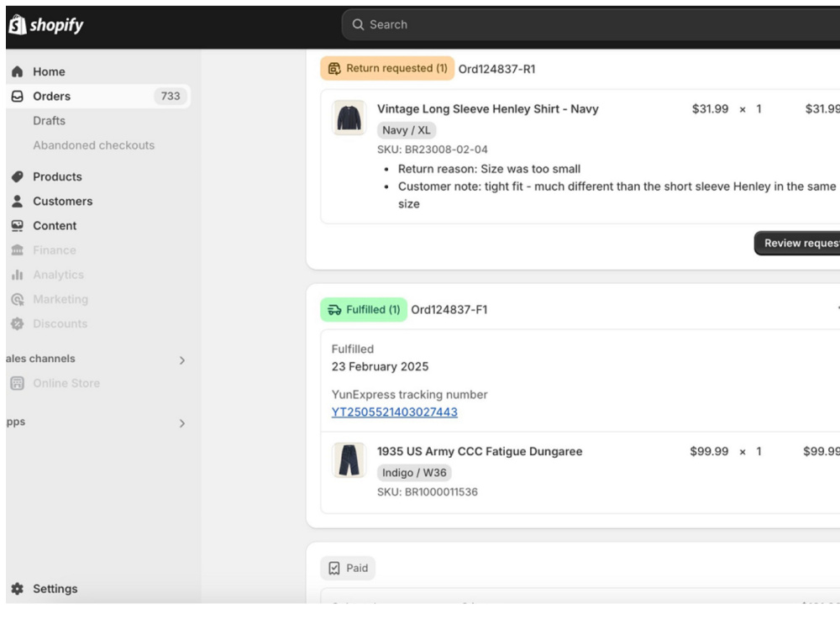Click fulfillment ID Ord124837-F1

[449, 310]
